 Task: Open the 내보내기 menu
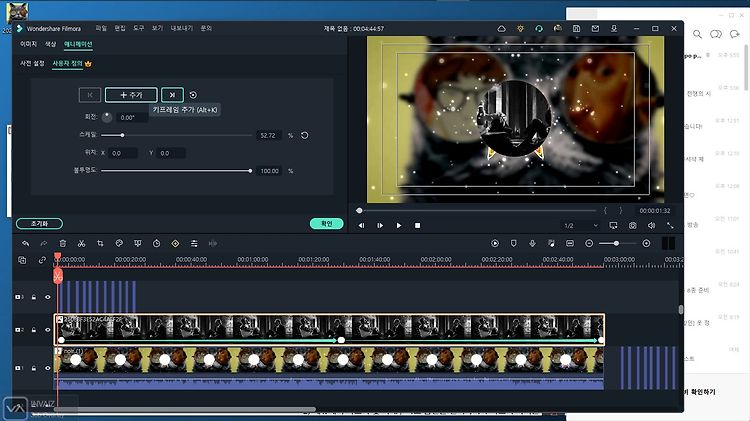[x=182, y=28]
